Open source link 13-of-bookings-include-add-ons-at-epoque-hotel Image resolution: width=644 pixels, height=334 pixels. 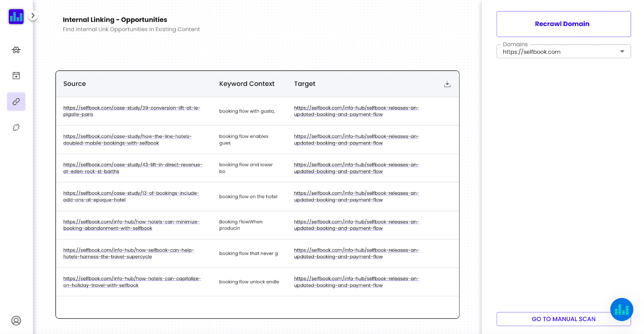point(131,196)
